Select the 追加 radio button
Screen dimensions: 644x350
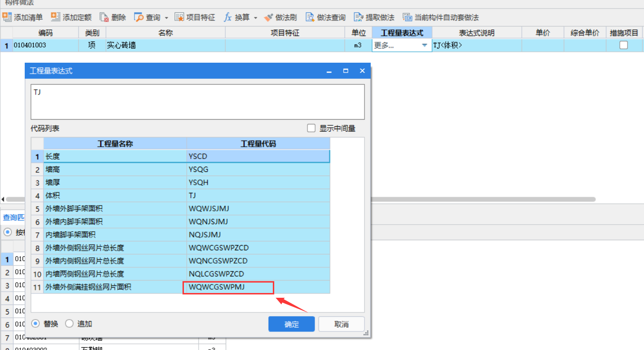pyautogui.click(x=69, y=323)
